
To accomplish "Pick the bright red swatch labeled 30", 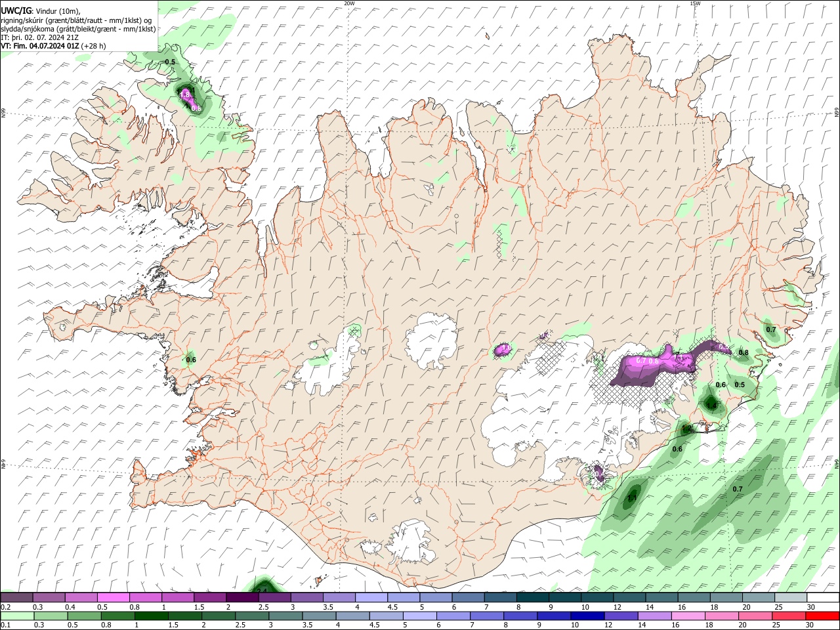I will point(822,616).
